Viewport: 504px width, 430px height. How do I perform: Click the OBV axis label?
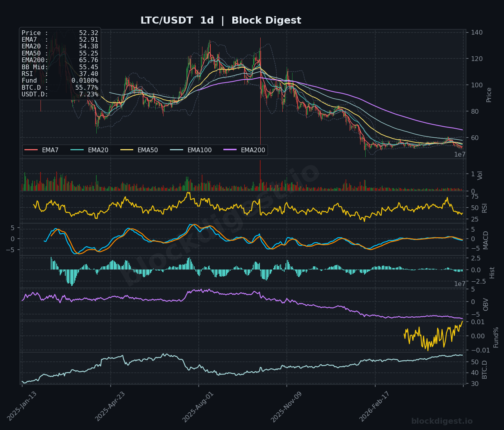tap(486, 305)
